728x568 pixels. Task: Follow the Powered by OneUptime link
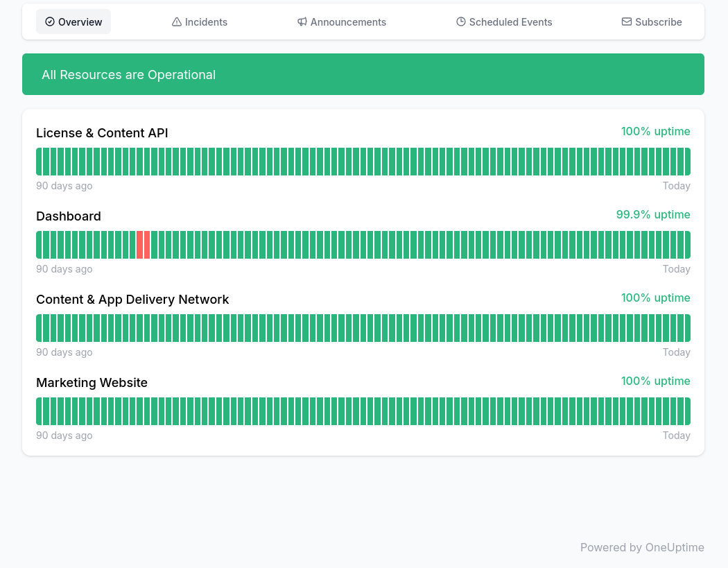pyautogui.click(x=642, y=547)
